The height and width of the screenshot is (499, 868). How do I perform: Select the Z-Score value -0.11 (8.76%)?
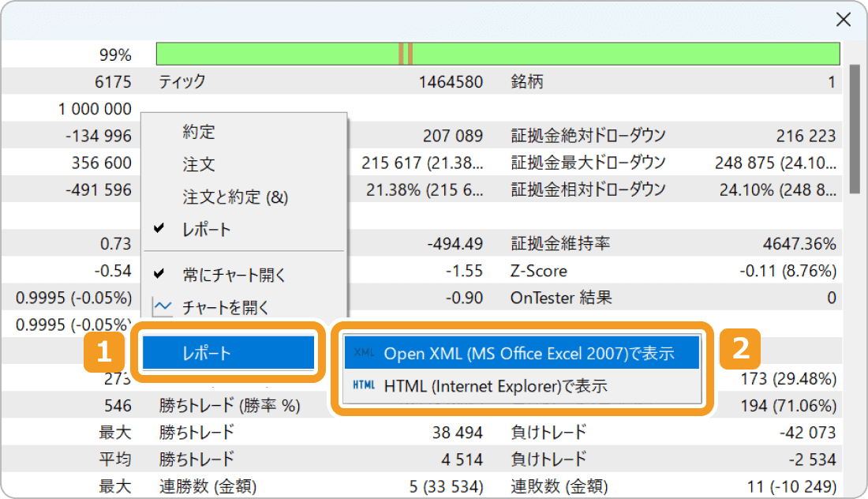[x=789, y=270]
